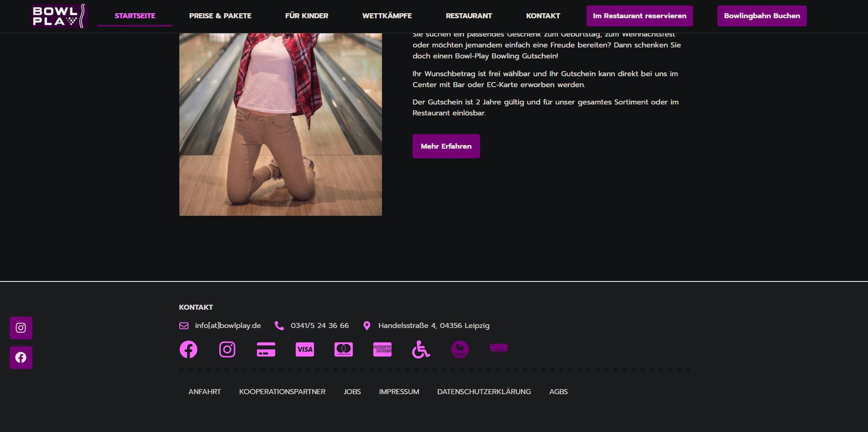Click the bowling lane woman photo

point(281,125)
